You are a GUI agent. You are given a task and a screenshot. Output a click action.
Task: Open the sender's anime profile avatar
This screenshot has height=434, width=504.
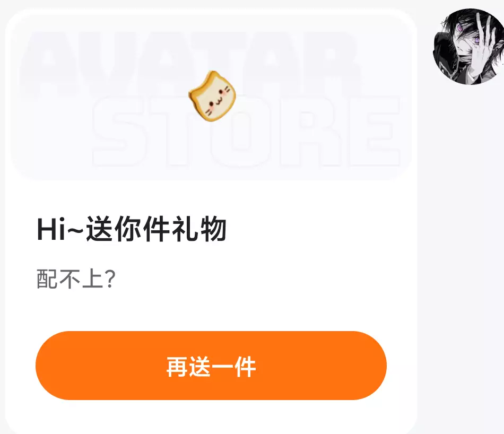click(x=468, y=47)
